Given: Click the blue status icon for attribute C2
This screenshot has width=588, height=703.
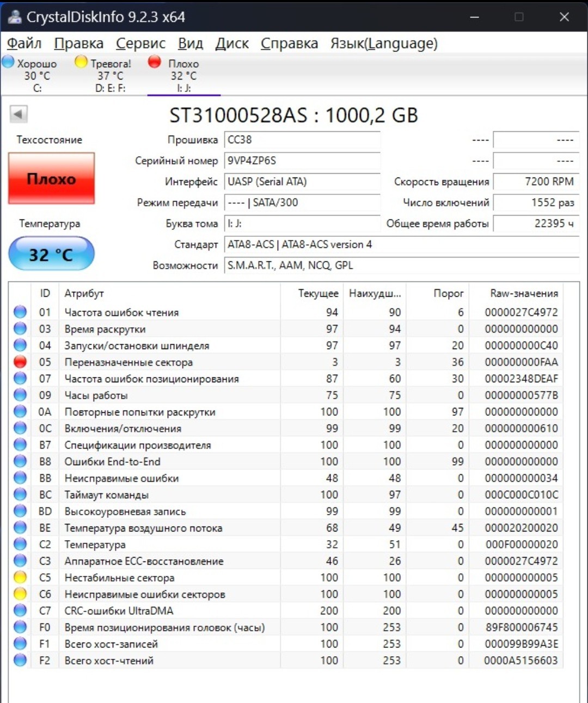Looking at the screenshot, I should (20, 544).
